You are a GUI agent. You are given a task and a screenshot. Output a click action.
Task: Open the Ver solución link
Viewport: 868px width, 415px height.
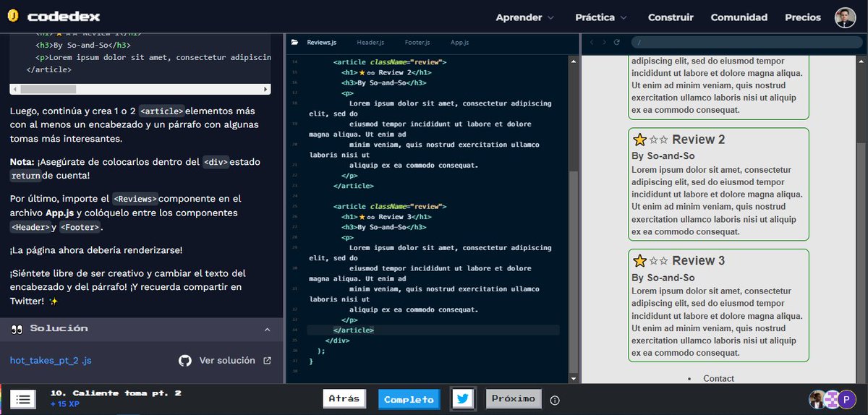pos(227,361)
